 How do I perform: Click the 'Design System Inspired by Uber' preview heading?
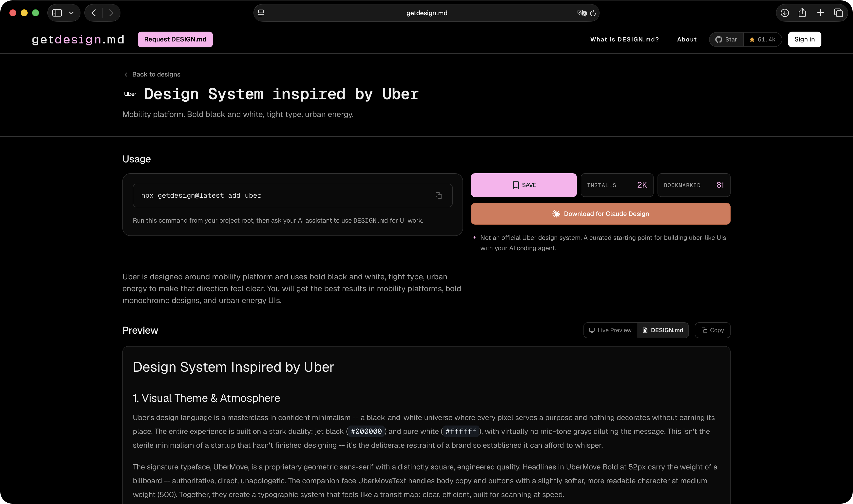point(233,367)
